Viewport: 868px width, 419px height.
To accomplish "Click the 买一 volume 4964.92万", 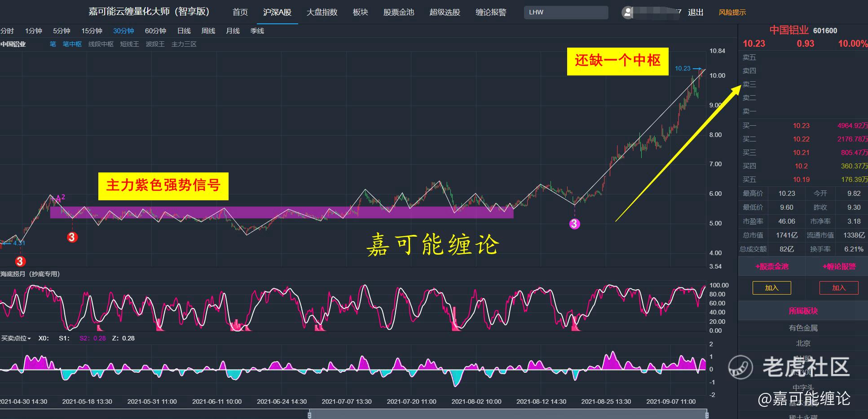I will (852, 126).
